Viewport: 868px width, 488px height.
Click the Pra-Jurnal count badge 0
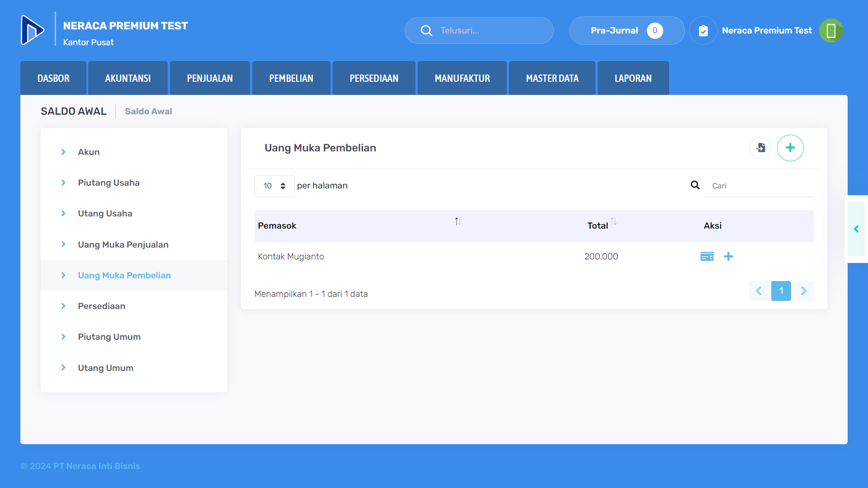tap(655, 30)
